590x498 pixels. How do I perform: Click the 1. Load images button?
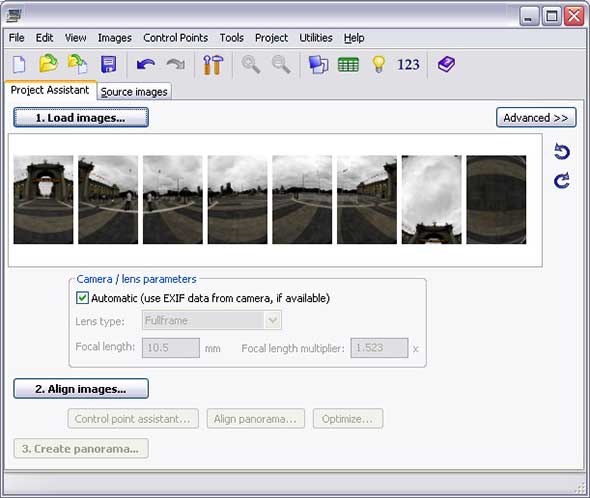click(x=81, y=117)
